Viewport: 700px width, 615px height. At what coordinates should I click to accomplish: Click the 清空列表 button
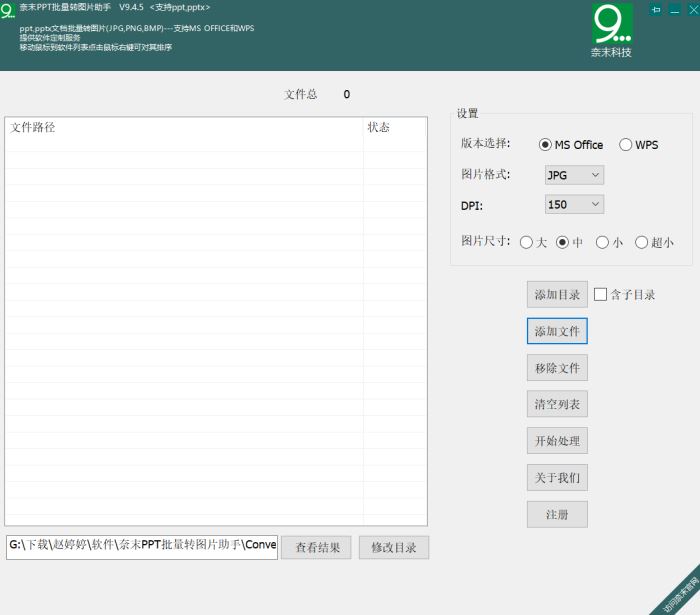tap(557, 404)
